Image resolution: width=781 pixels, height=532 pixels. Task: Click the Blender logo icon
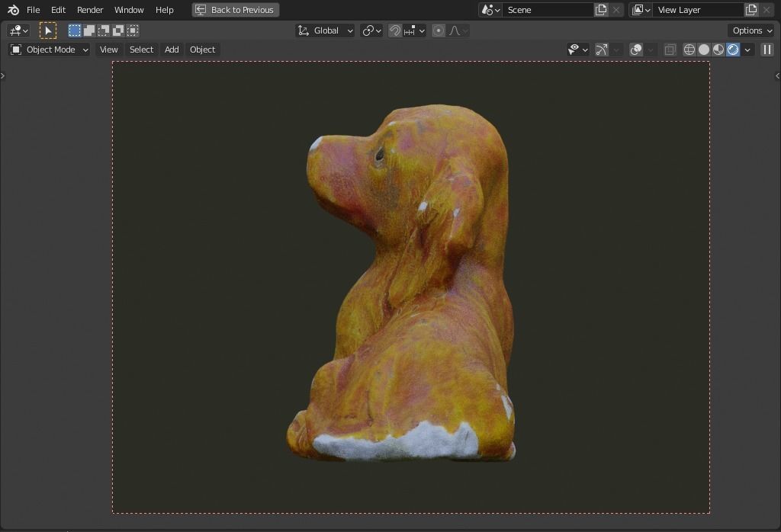[14, 10]
